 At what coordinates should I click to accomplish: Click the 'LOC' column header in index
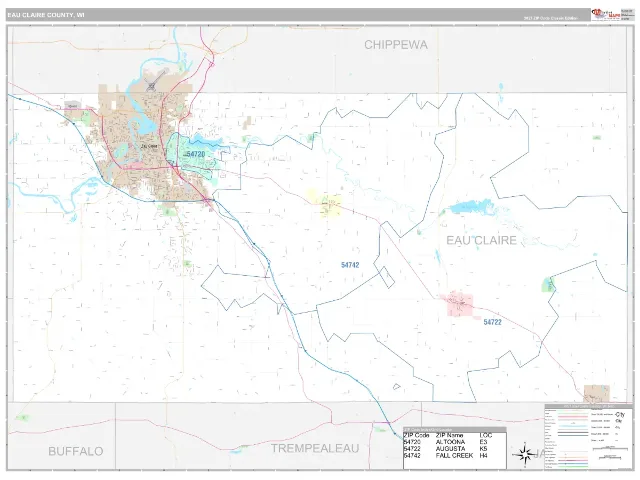486,435
